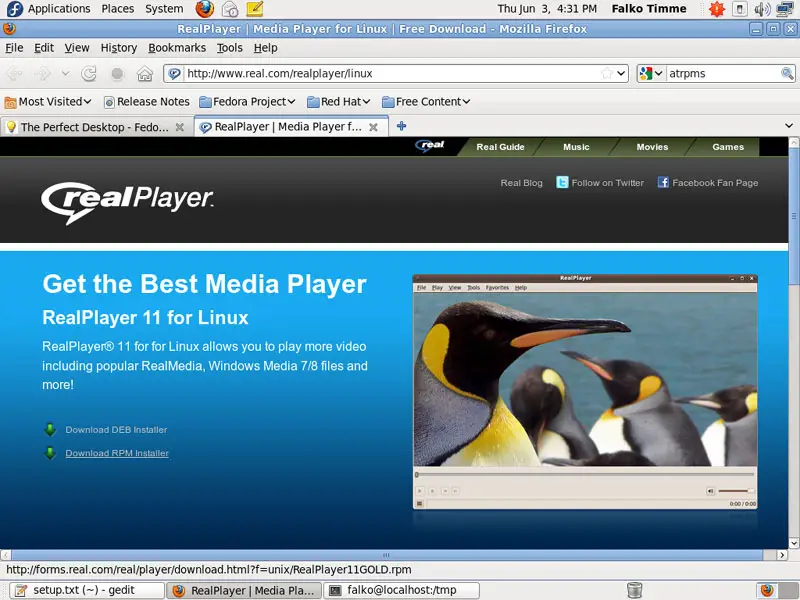This screenshot has height=600, width=800.
Task: Click the Fedora logo in the top panel
Action: (x=14, y=9)
